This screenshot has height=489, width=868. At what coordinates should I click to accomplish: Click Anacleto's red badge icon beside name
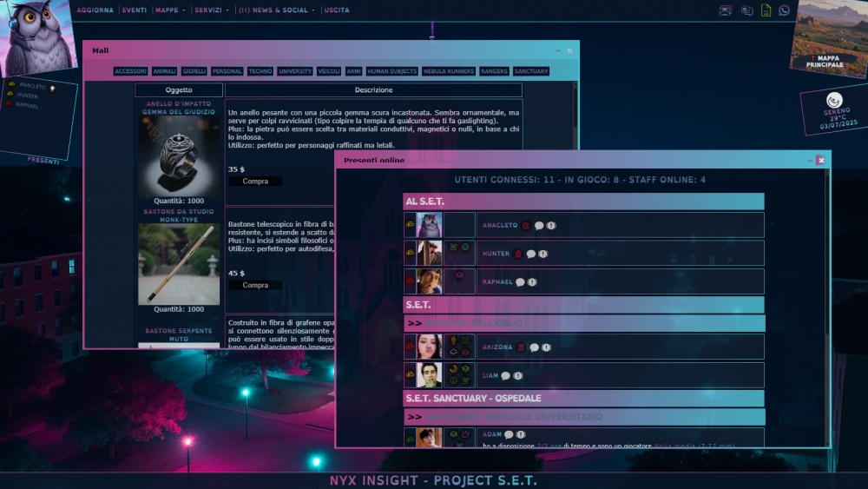[526, 226]
